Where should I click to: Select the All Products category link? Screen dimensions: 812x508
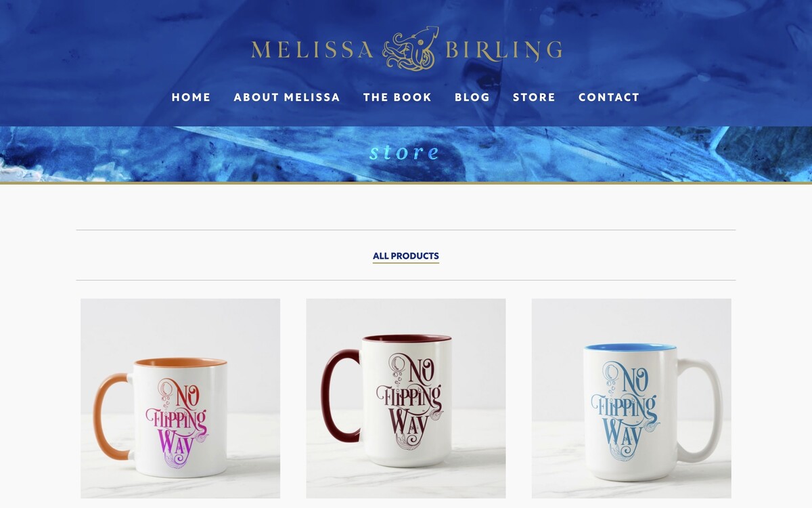(406, 256)
